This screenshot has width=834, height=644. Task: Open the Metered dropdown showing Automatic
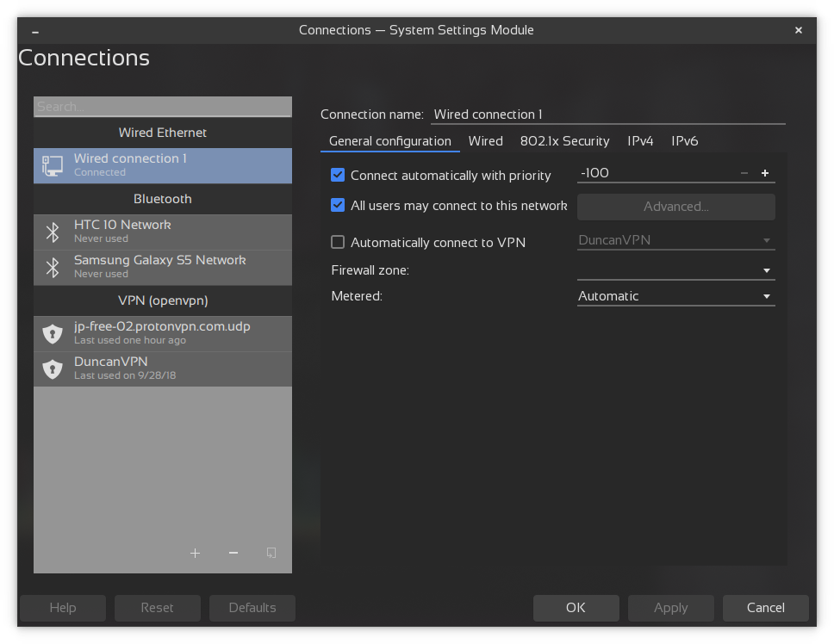(x=765, y=295)
